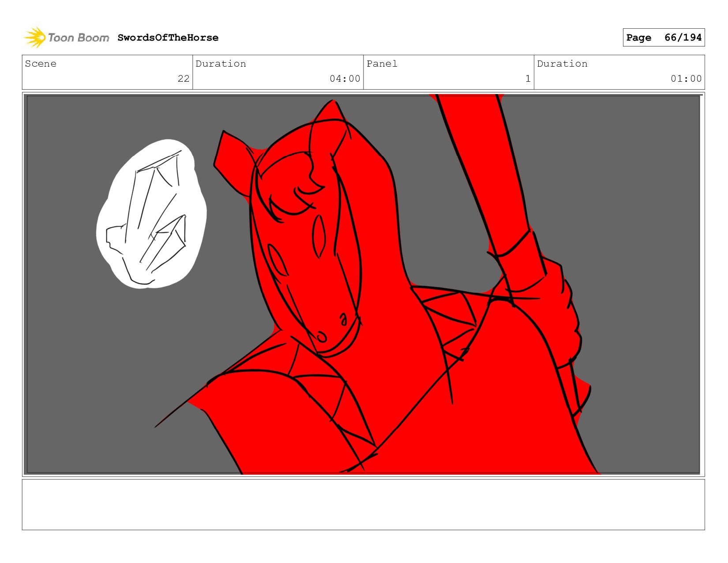Select scene duration value 04:00
The image size is (728, 563).
click(345, 79)
